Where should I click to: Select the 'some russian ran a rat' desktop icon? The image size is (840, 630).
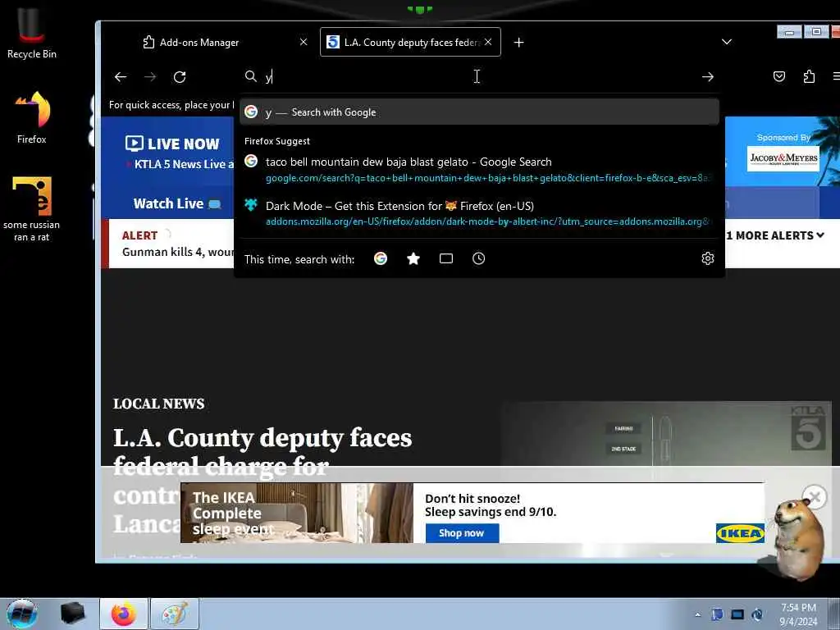point(32,209)
